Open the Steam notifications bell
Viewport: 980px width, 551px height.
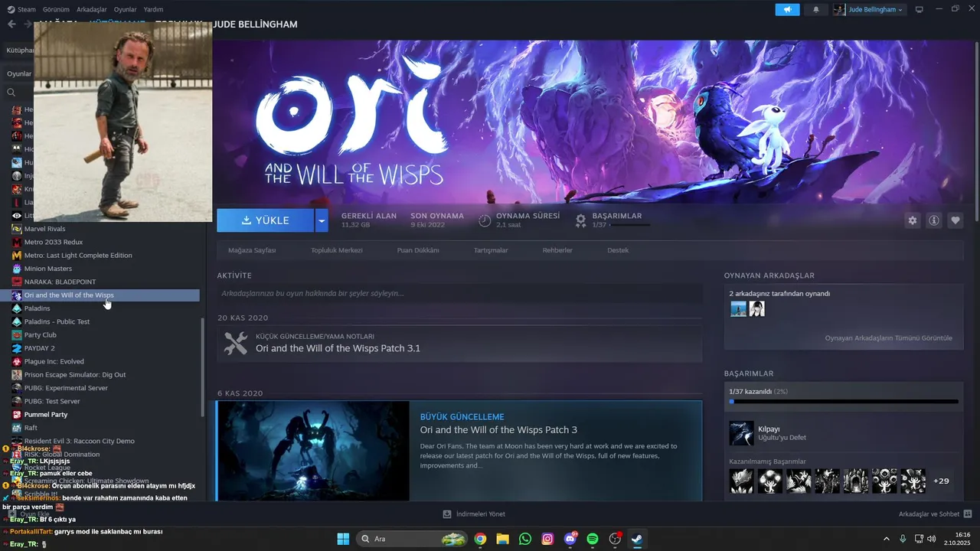click(x=815, y=9)
